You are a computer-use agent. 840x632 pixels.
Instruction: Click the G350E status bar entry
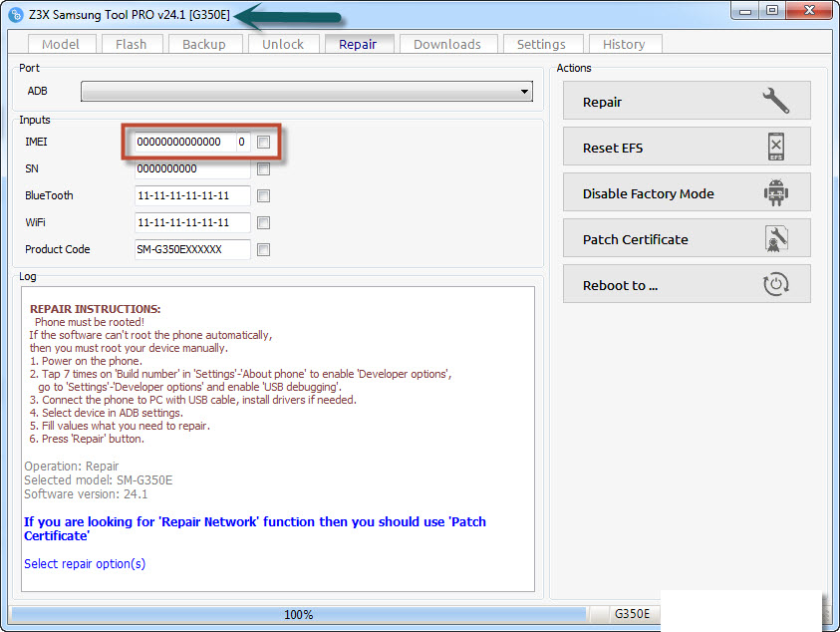(x=632, y=614)
